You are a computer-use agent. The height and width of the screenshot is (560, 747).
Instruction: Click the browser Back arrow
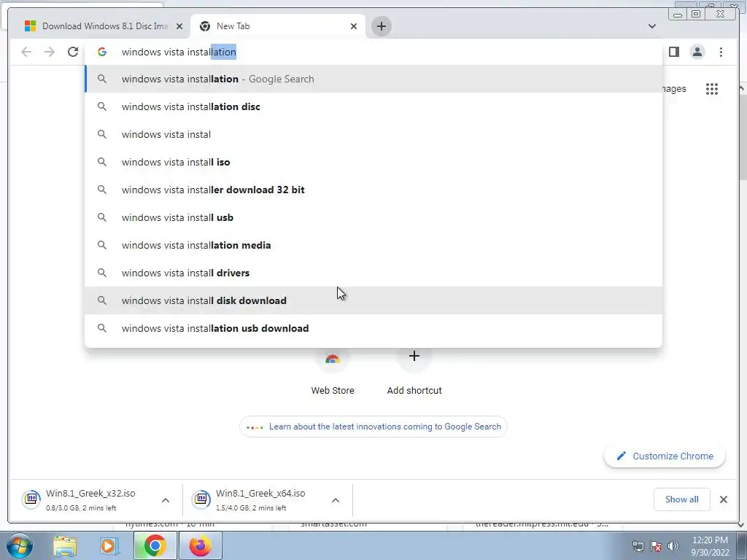coord(26,52)
